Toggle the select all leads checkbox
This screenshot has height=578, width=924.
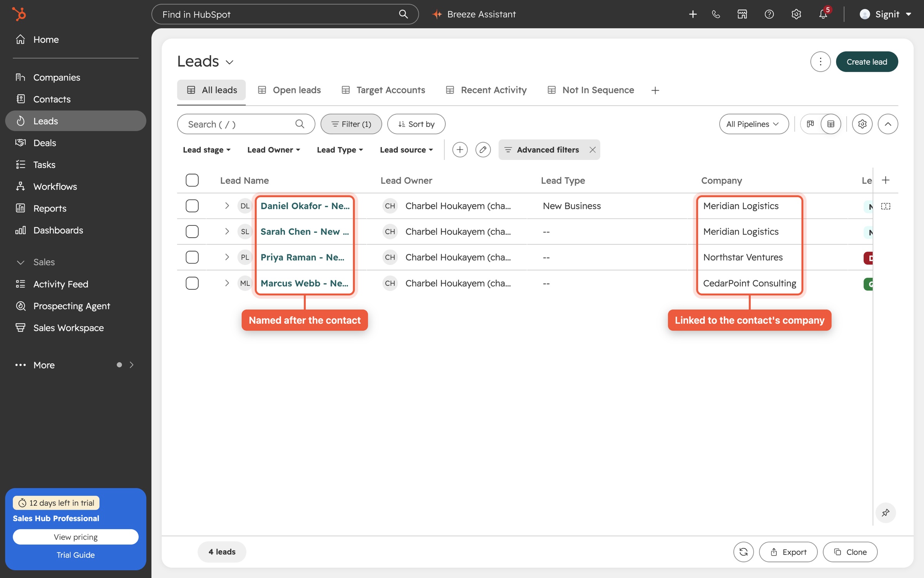(192, 180)
